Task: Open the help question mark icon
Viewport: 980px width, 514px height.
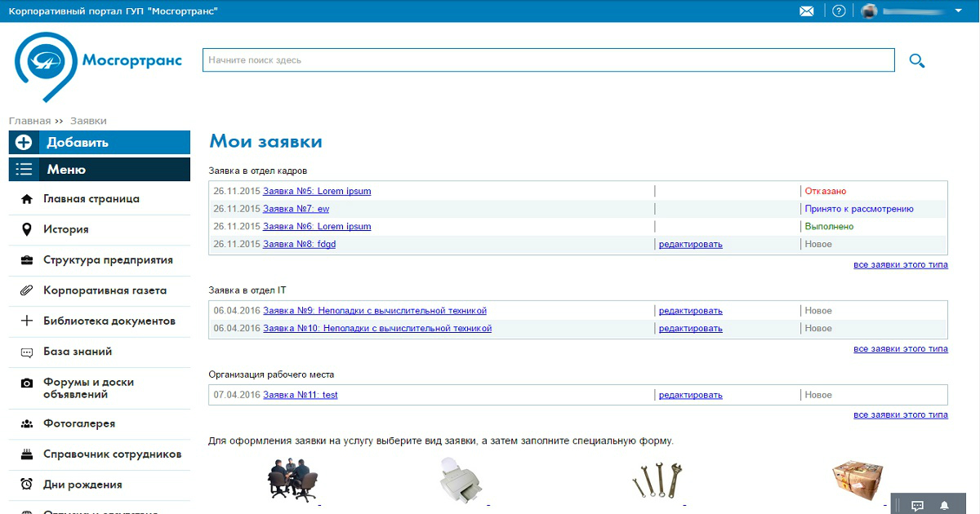Action: click(839, 11)
